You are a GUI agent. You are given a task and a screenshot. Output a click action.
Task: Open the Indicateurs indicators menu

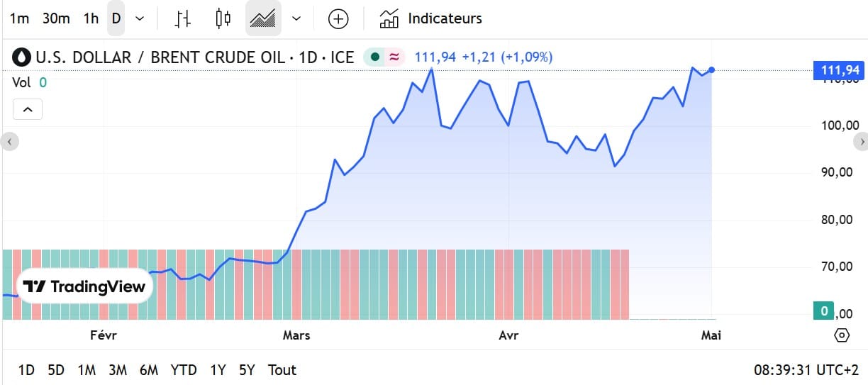pyautogui.click(x=430, y=18)
